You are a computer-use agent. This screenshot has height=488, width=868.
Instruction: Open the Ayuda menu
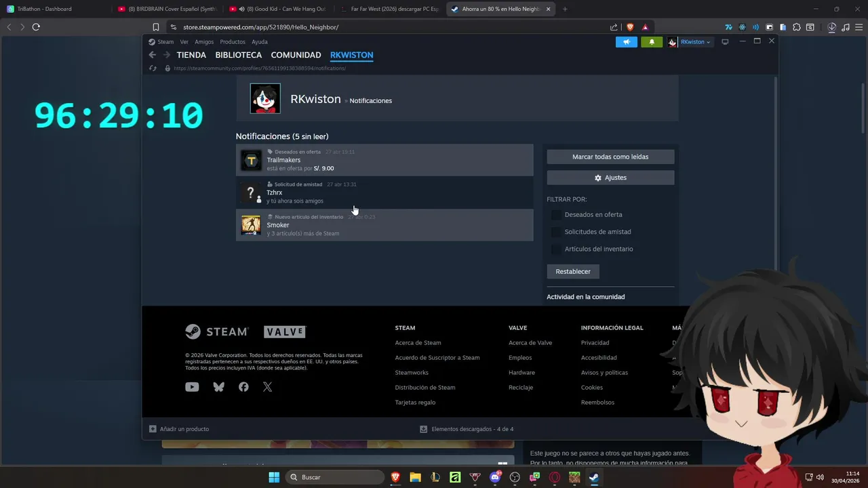tap(260, 42)
